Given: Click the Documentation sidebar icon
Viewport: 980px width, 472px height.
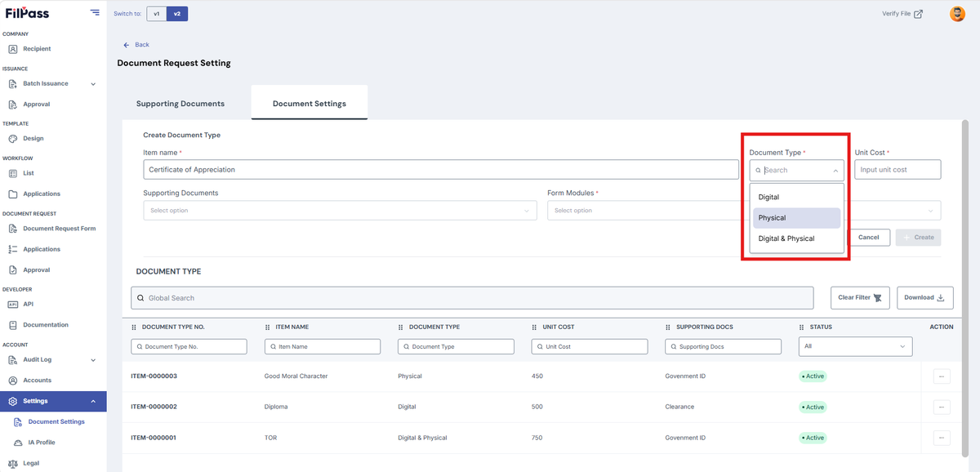Looking at the screenshot, I should [x=13, y=325].
